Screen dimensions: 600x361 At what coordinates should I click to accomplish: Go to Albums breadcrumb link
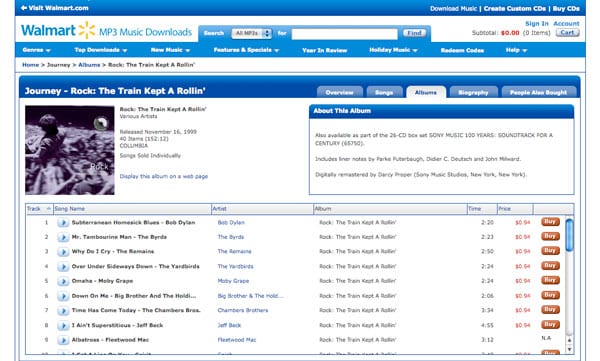tap(89, 65)
